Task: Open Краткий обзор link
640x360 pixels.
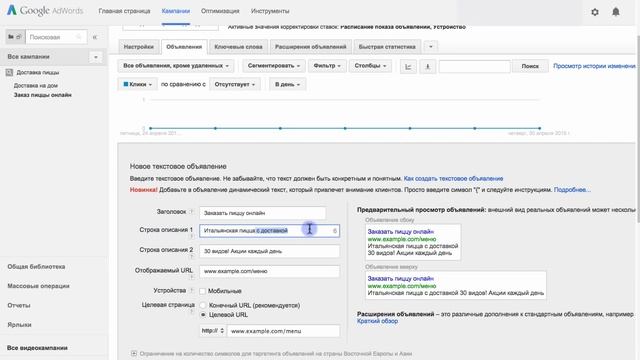Action: click(377, 321)
